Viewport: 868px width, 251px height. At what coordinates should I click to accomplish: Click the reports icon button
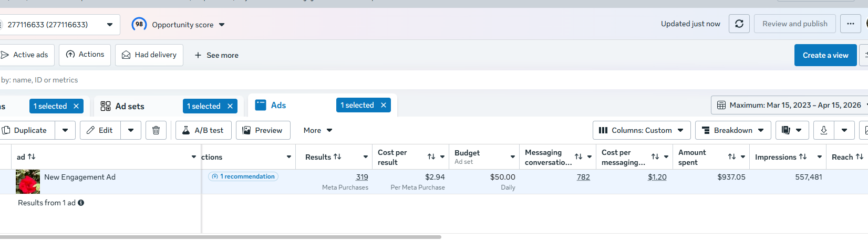point(786,130)
